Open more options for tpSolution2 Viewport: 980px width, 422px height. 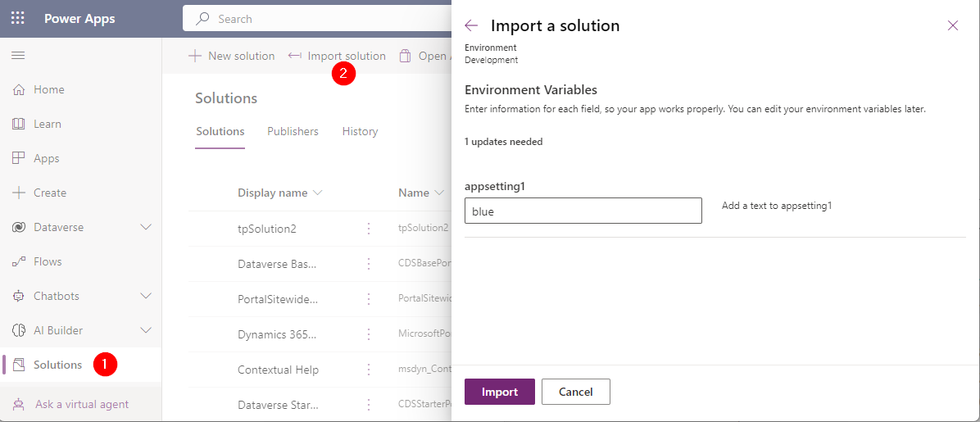click(x=369, y=229)
